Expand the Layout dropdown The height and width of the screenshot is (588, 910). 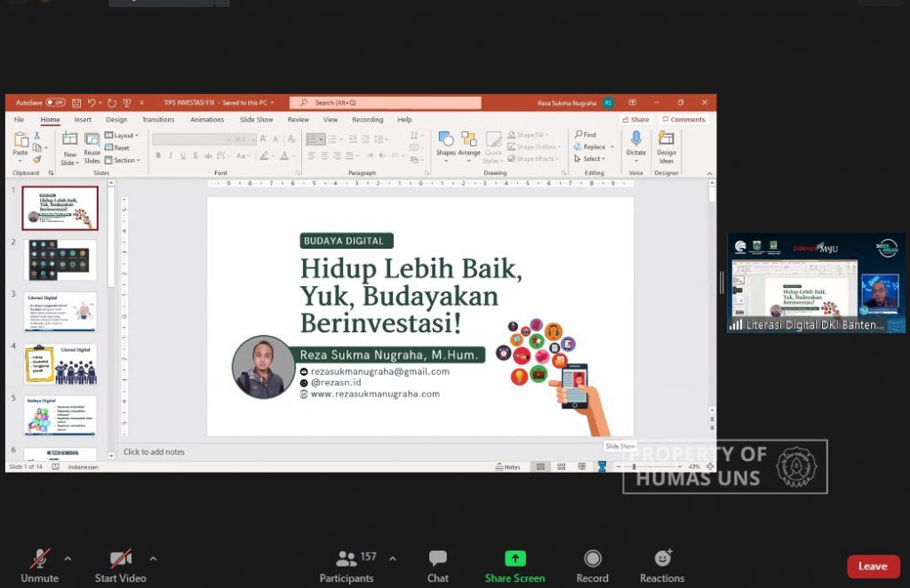[122, 135]
